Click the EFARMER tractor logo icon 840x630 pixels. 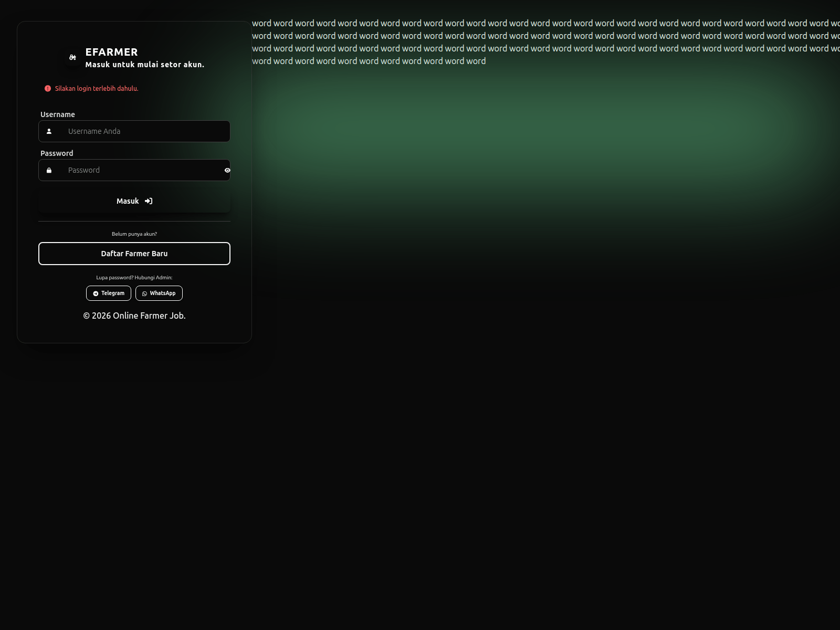(72, 57)
